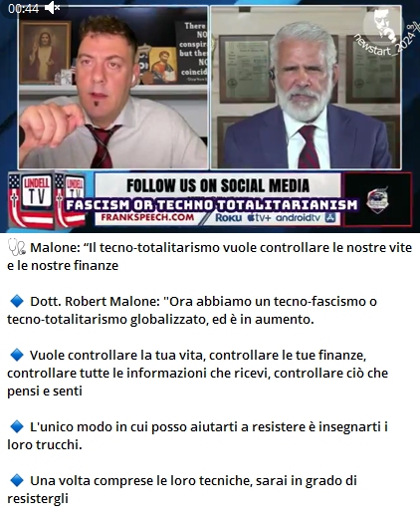The width and height of the screenshot is (420, 520).
Task: Click the blue diamond before Dott. Robert Malone
Action: coord(16,302)
